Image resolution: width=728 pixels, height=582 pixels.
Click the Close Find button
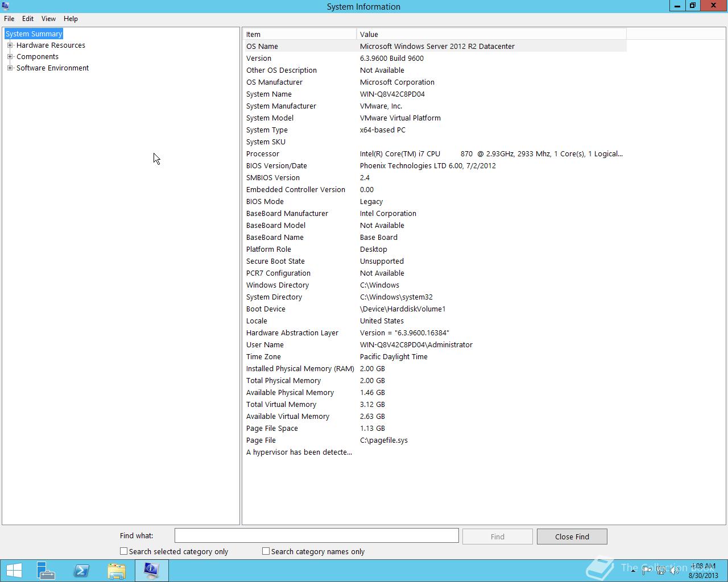tap(572, 537)
